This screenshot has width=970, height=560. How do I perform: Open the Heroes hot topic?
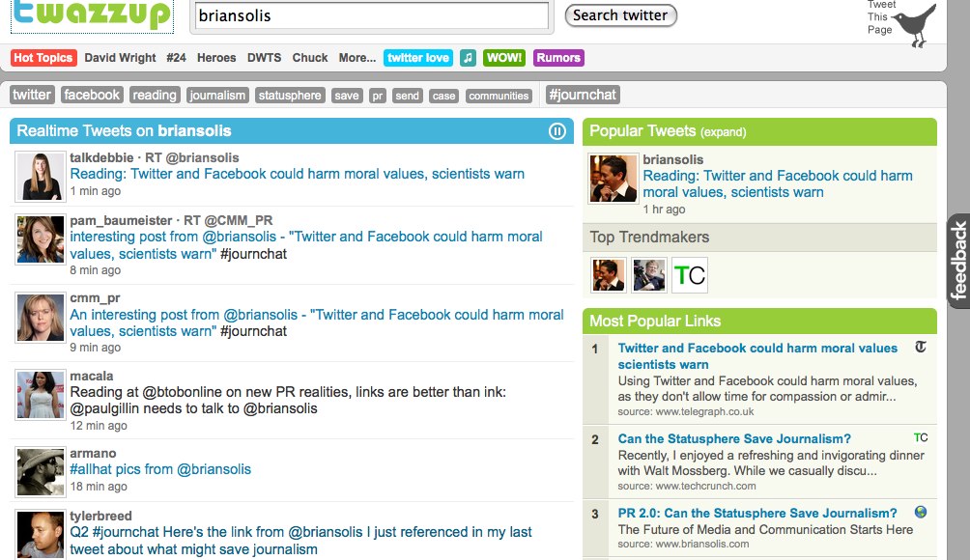tap(216, 58)
